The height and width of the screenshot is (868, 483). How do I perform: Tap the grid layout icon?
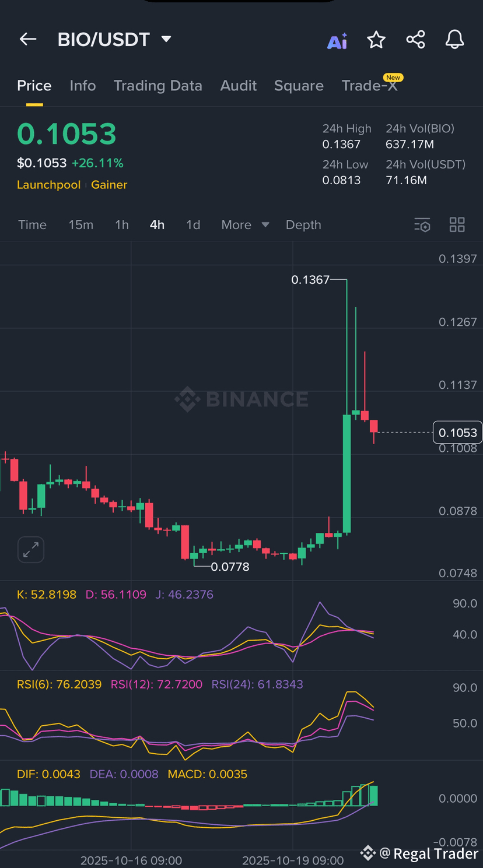tap(457, 225)
